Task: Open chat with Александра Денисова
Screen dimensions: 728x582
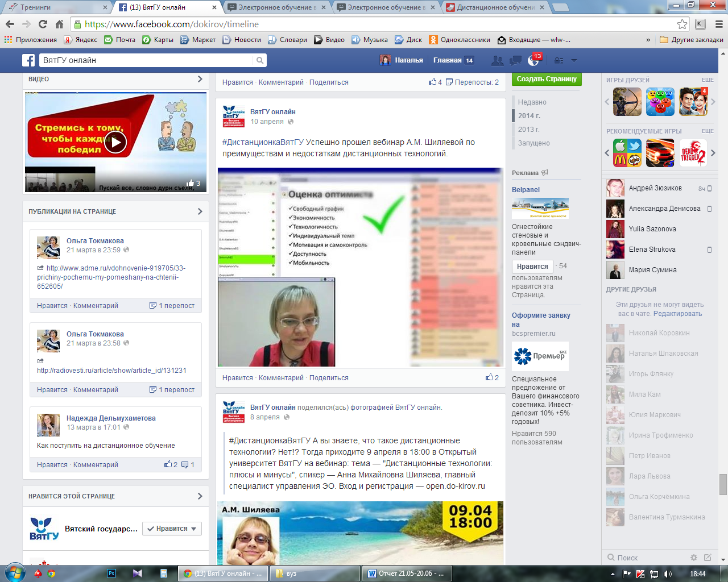Action: tap(659, 209)
